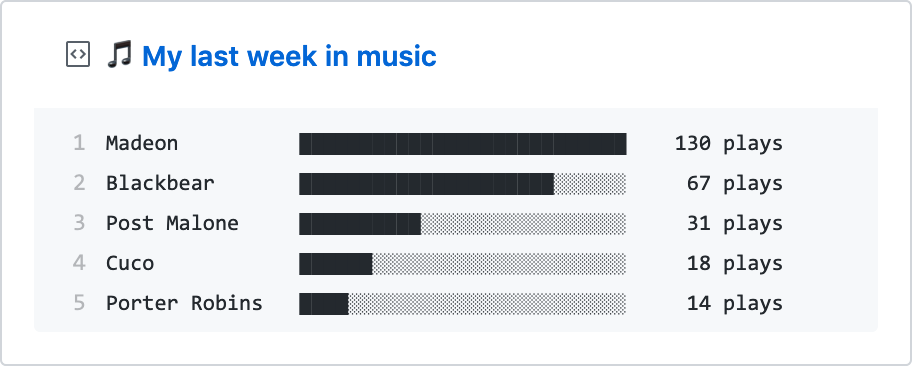912x366 pixels.
Task: Click Porter Robins' play count bar
Action: click(463, 304)
